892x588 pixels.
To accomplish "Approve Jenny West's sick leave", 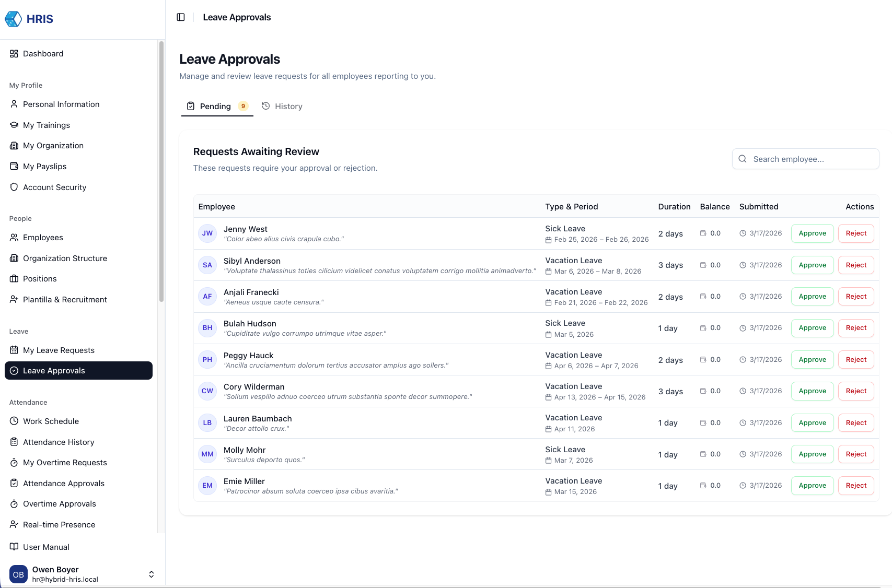I will click(812, 233).
